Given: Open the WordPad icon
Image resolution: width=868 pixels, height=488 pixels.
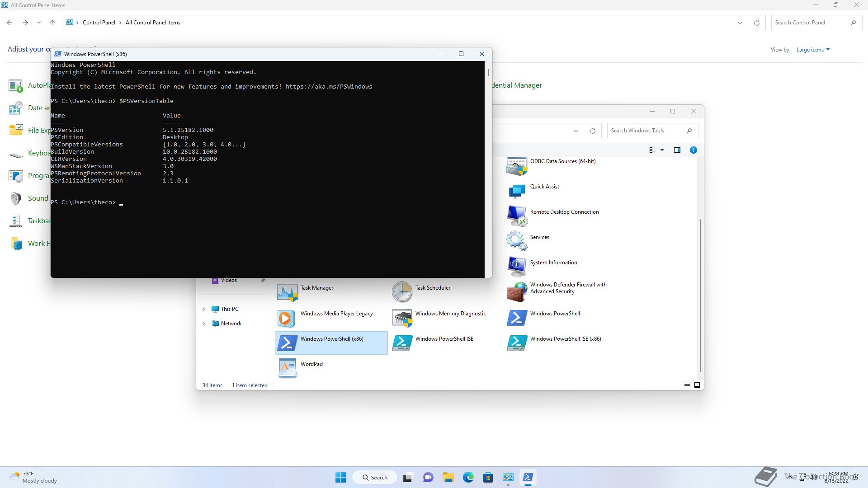Looking at the screenshot, I should click(x=287, y=368).
